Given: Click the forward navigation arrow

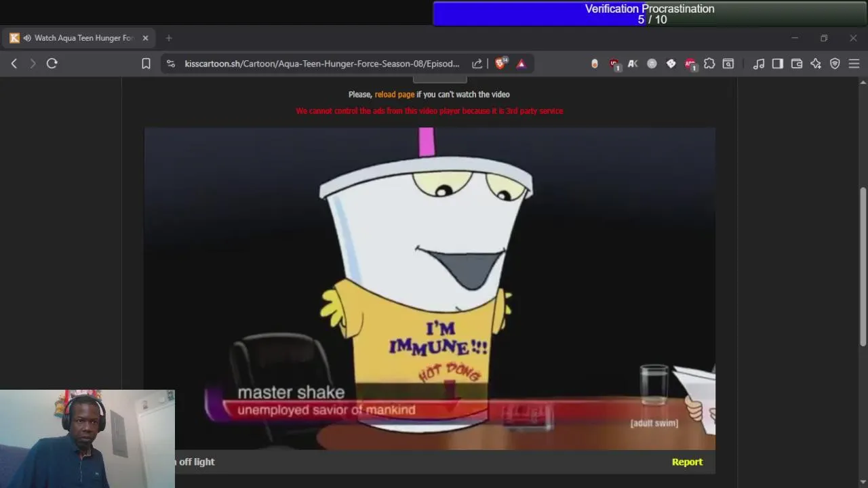Looking at the screenshot, I should (x=33, y=64).
